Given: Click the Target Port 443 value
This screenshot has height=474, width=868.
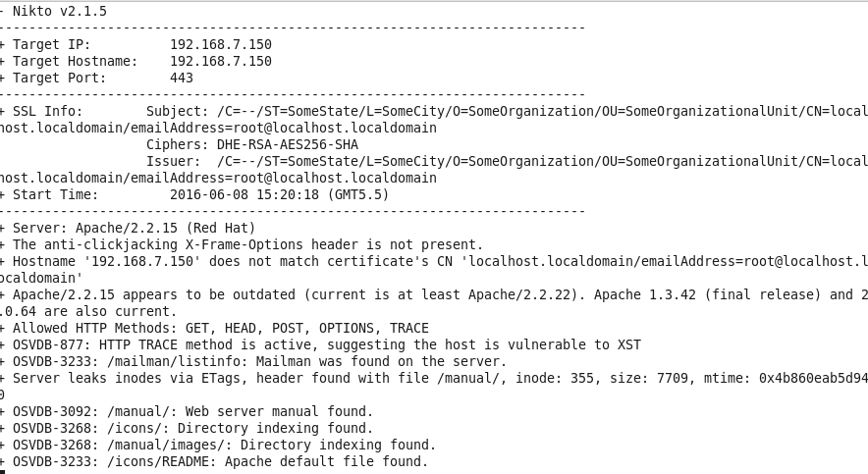Looking at the screenshot, I should tap(181, 78).
